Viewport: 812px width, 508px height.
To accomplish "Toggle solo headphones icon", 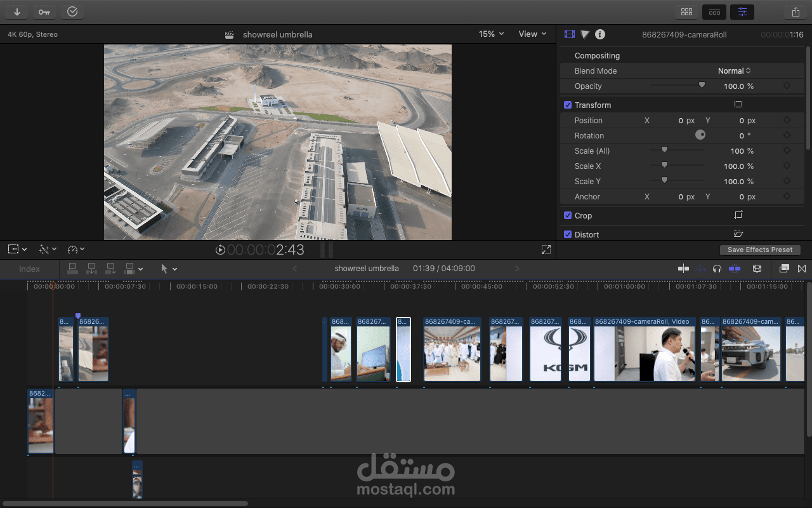I will tap(717, 269).
